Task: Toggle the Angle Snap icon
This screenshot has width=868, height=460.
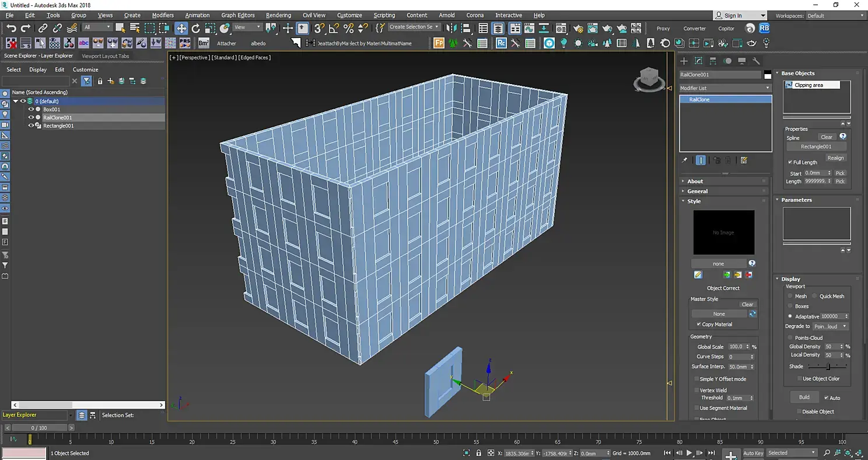Action: coord(334,28)
